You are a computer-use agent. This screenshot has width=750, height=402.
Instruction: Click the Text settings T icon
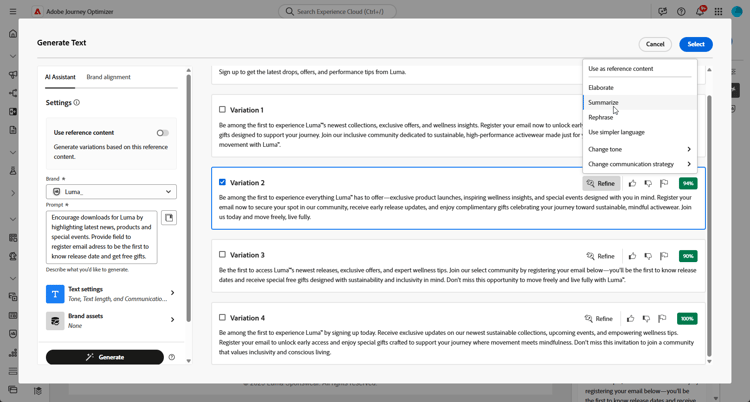[x=55, y=294]
